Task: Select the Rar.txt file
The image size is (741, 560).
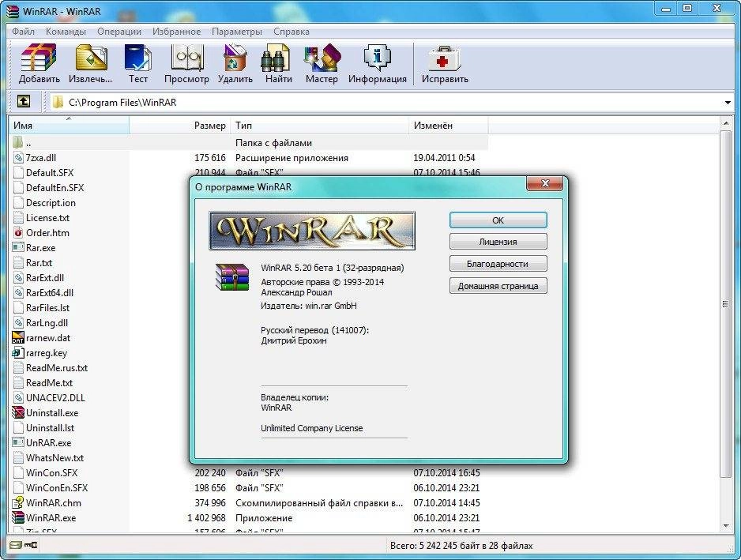Action: pyautogui.click(x=39, y=263)
